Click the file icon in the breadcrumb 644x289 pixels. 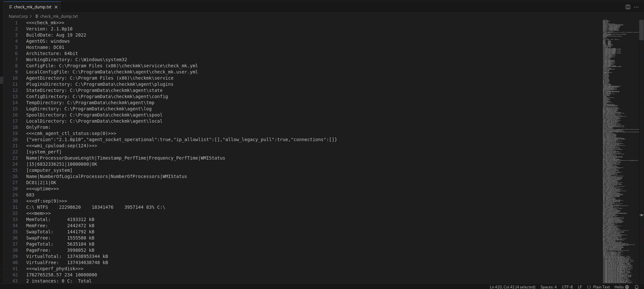pyautogui.click(x=37, y=16)
